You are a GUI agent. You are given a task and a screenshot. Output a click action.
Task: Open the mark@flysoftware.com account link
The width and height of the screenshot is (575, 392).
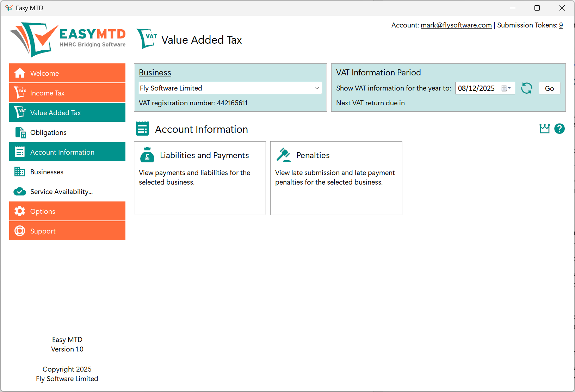[x=456, y=25]
